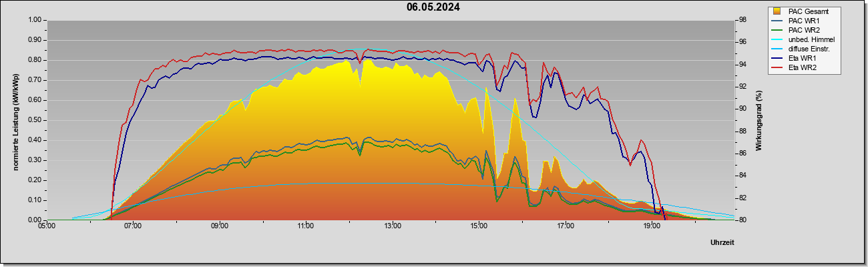Screen dimensions: 868x267
Task: Click the PAC Gesamt orange legend swatch
Action: pos(776,11)
